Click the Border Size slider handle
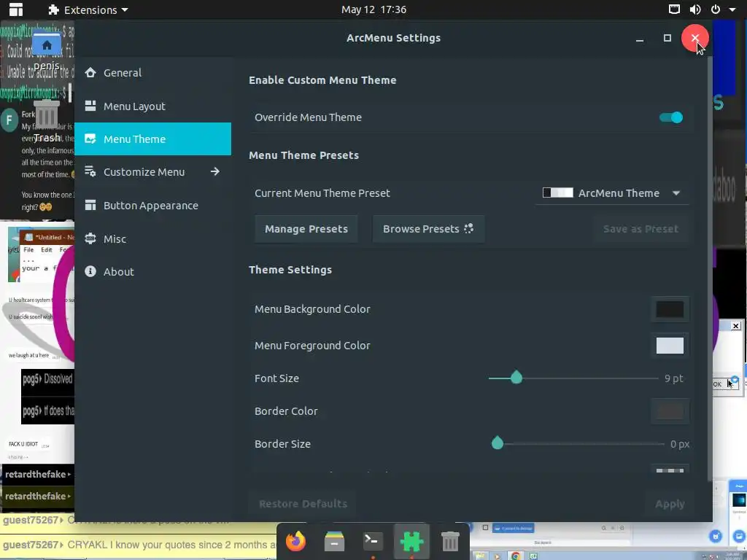This screenshot has height=560, width=747. pyautogui.click(x=498, y=443)
